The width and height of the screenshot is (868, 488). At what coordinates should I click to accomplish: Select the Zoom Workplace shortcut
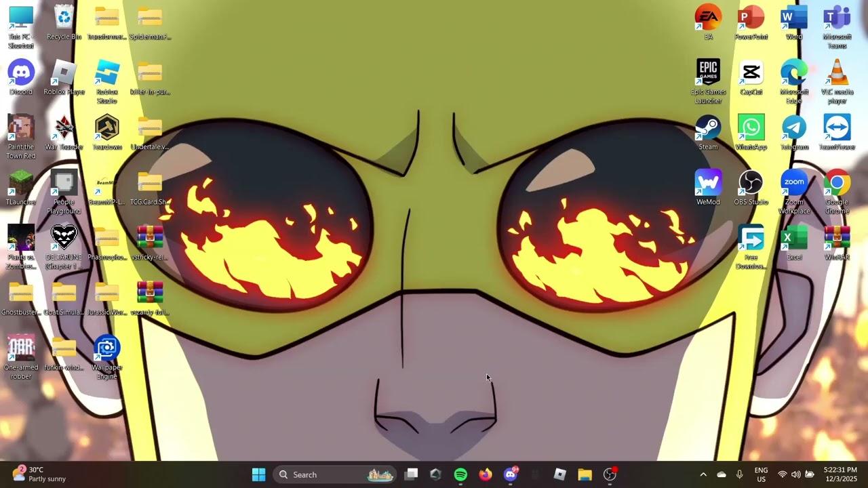(x=794, y=192)
